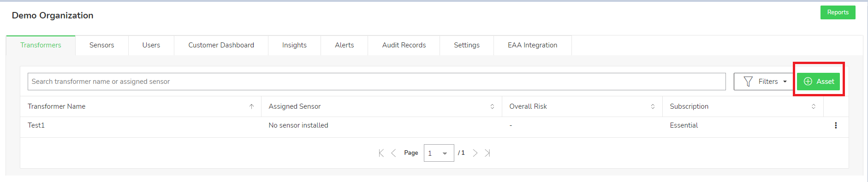
Task: Open the Customer Dashboard tab
Action: point(221,45)
